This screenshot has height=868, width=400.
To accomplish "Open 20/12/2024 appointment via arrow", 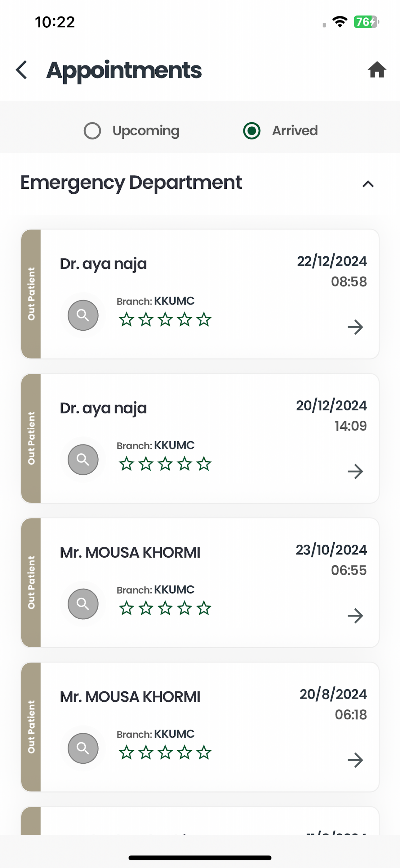I will pos(355,471).
